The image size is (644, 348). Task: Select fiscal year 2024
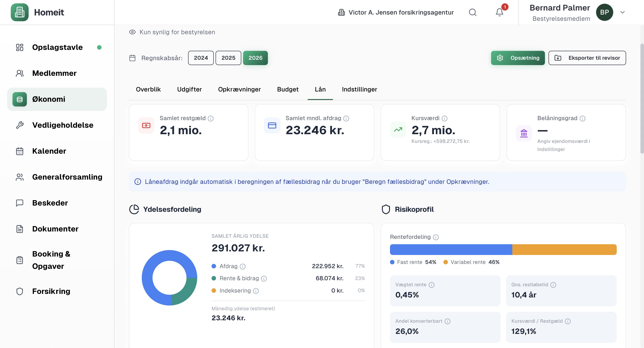tap(201, 58)
